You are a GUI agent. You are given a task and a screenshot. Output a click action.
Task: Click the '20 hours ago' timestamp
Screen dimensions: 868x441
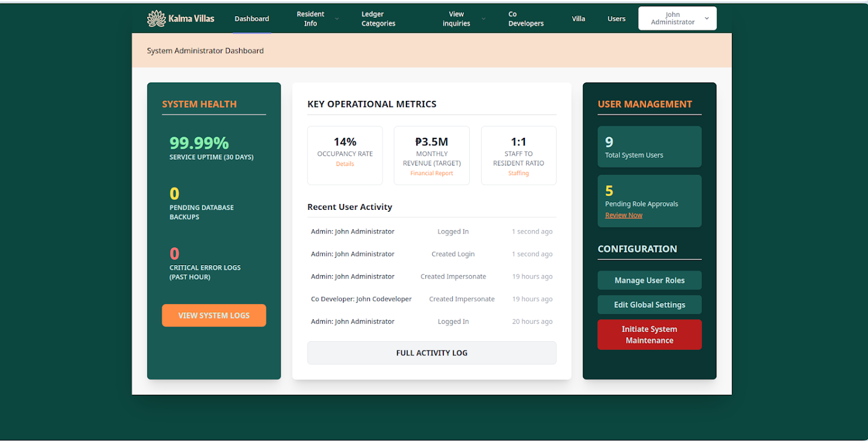[x=532, y=322]
